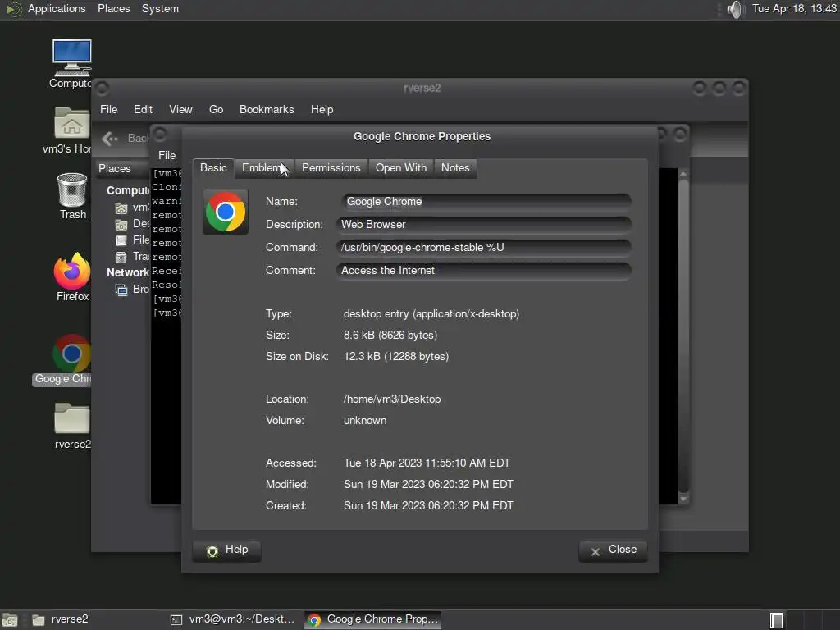The image size is (840, 630).
Task: Switch to the Notes tab
Action: pos(455,168)
